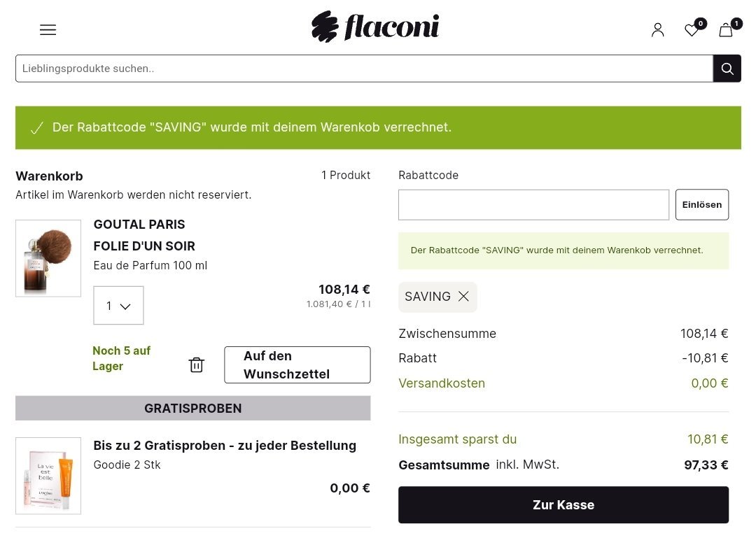Open the Folie d'un Soir product thumbnail
Image resolution: width=756 pixels, height=538 pixels.
(48, 258)
